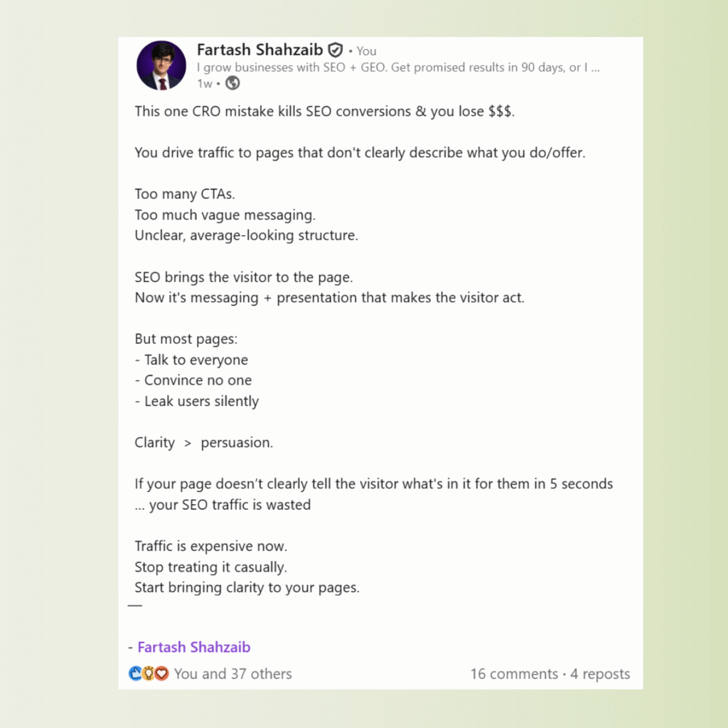
Task: Click the "Too many CTAs." line
Action: [x=185, y=194]
